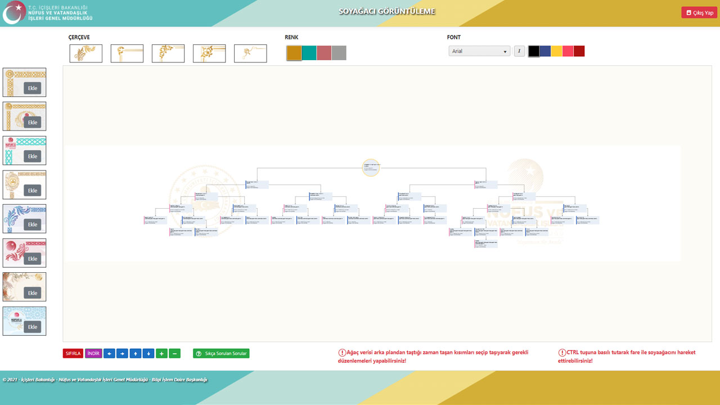
Task: Click the Çıkış Yap logout button
Action: (x=699, y=13)
